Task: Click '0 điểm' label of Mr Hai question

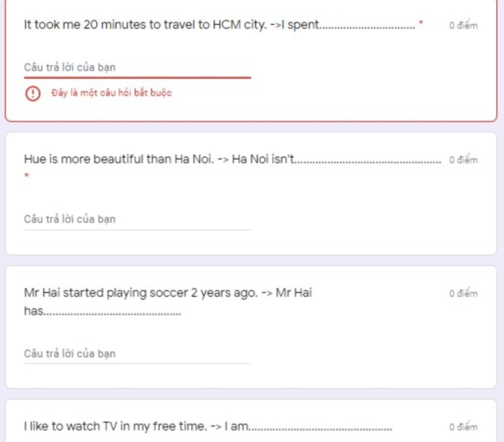Action: point(463,294)
